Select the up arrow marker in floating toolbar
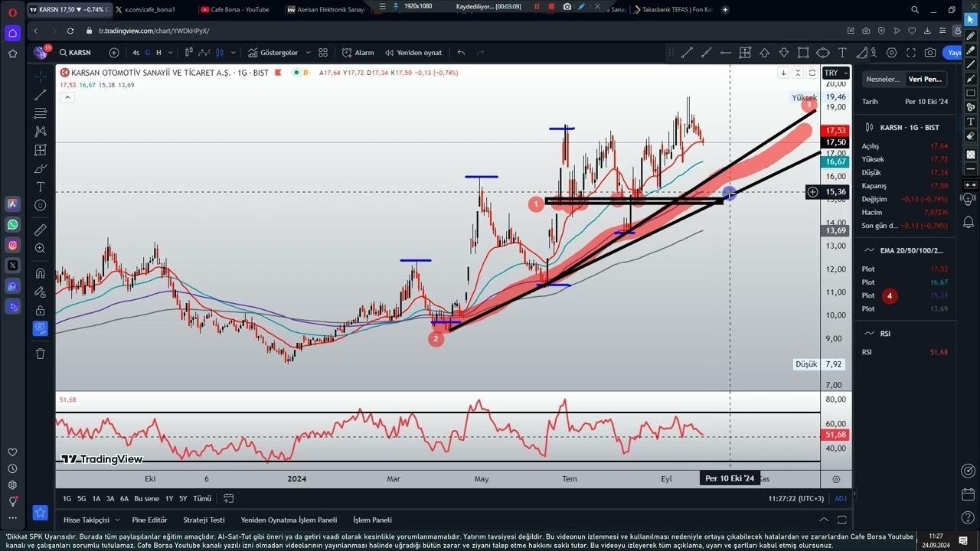 coord(764,53)
